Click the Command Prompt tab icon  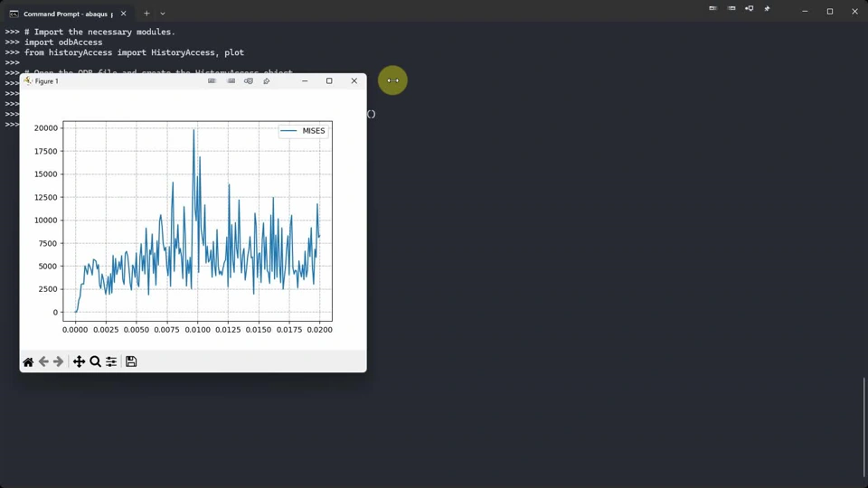pyautogui.click(x=14, y=14)
